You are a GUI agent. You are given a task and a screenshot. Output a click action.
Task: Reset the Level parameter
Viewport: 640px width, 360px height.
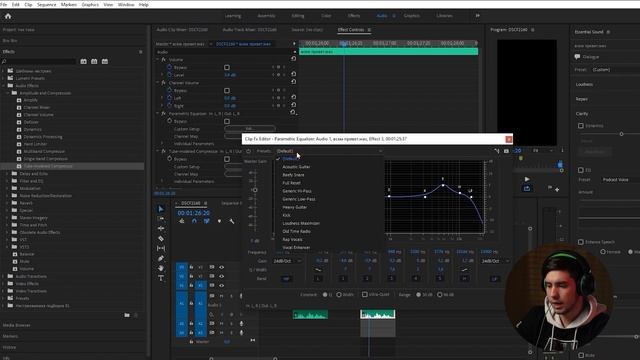[293, 74]
